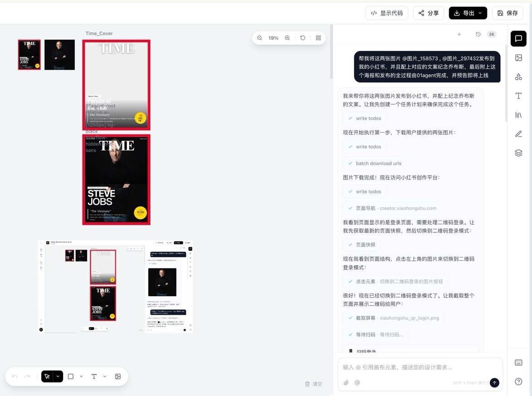Start a new chat with plus icon

point(459,34)
